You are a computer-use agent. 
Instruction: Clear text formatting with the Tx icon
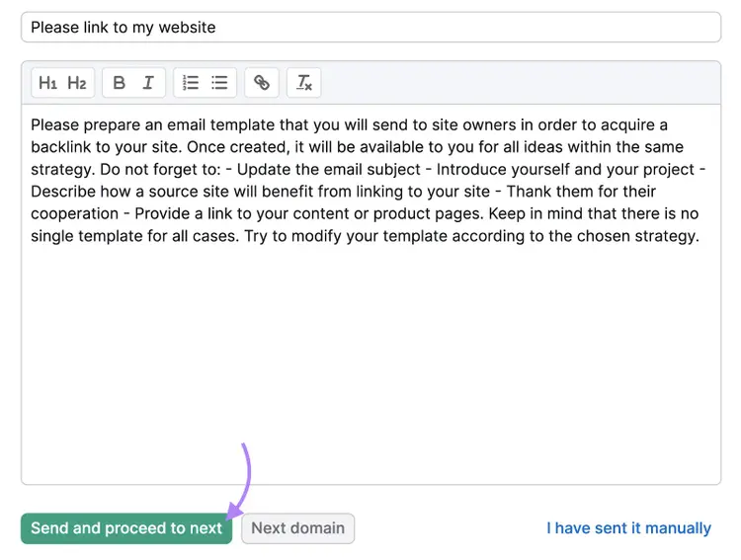click(304, 83)
